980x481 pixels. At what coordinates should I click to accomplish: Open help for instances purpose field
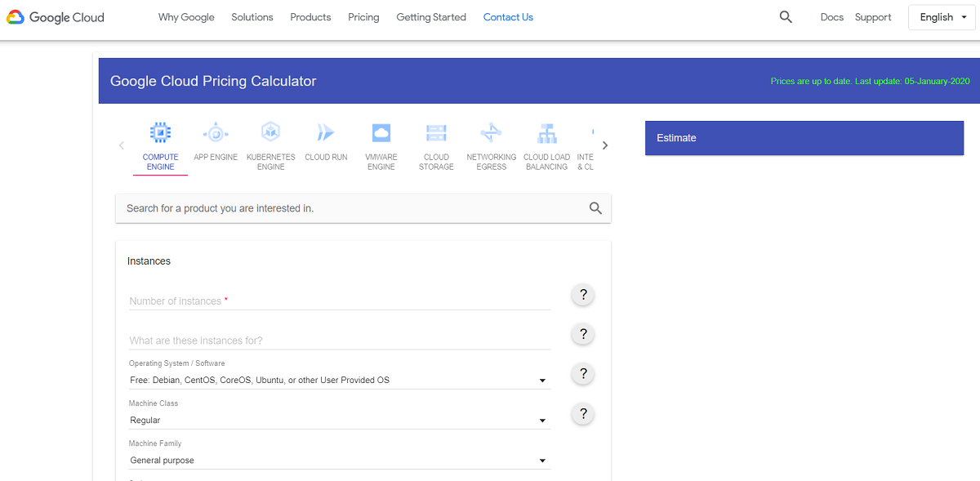[583, 334]
